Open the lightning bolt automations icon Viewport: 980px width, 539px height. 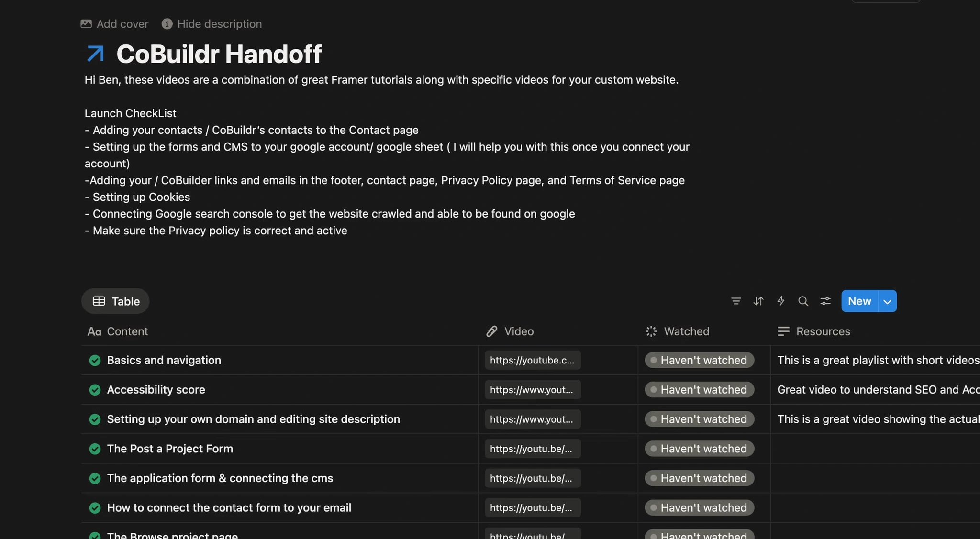click(x=780, y=301)
